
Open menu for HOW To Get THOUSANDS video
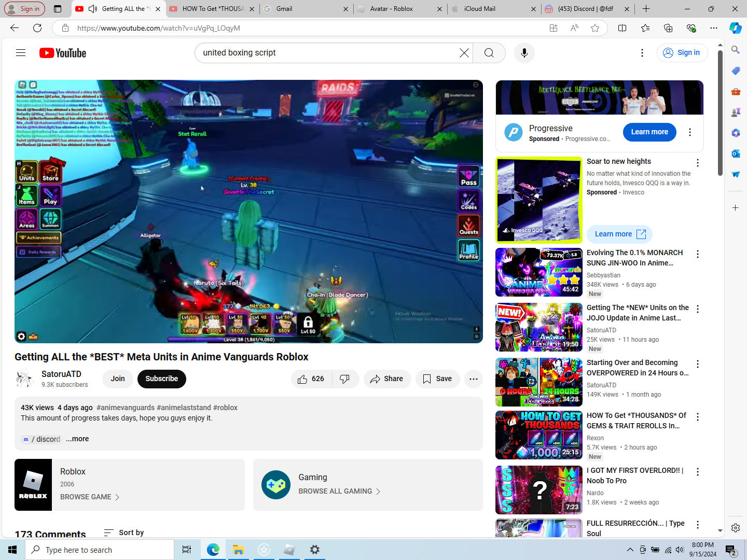point(698,417)
